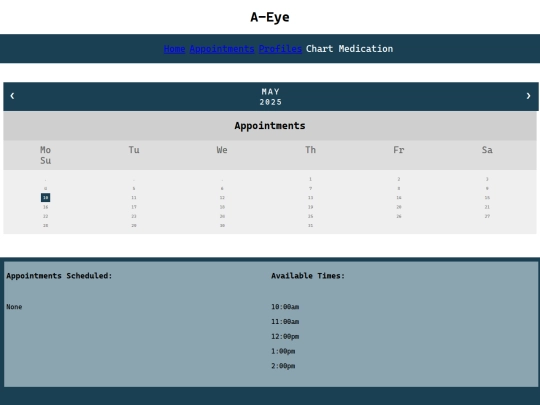Screen dimensions: 540x405
Task: Choose the 1:00pm available time
Action: [283, 351]
